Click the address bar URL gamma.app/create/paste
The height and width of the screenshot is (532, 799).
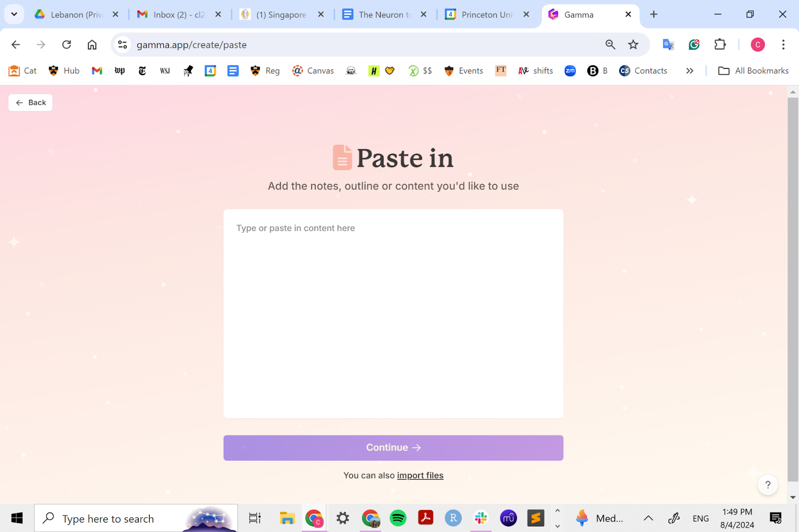click(192, 45)
